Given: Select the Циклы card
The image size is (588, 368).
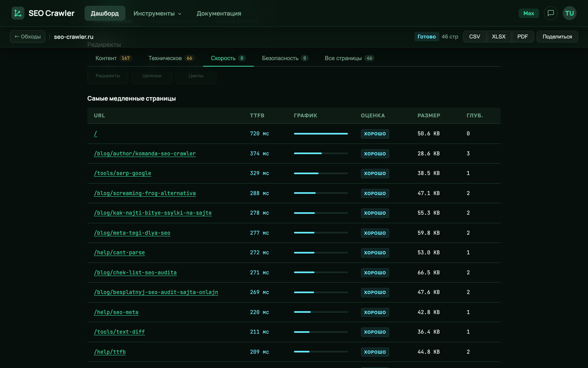Looking at the screenshot, I should 196,76.
